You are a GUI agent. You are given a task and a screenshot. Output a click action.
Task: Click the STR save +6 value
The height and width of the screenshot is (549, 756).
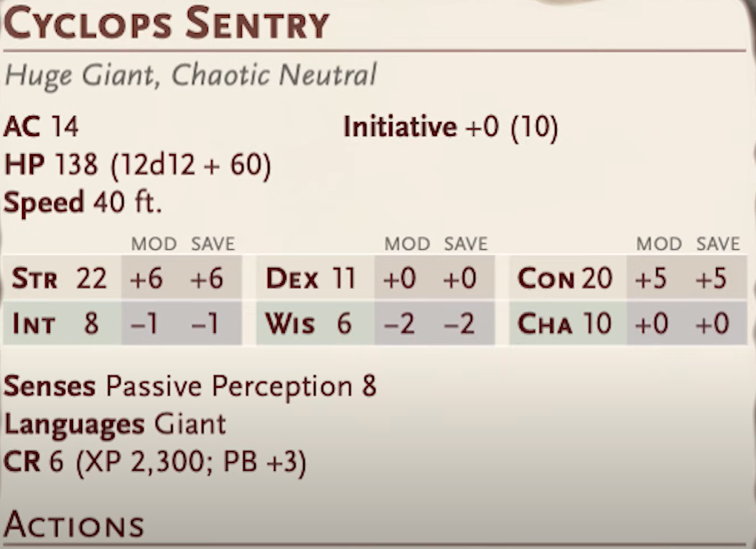point(206,278)
